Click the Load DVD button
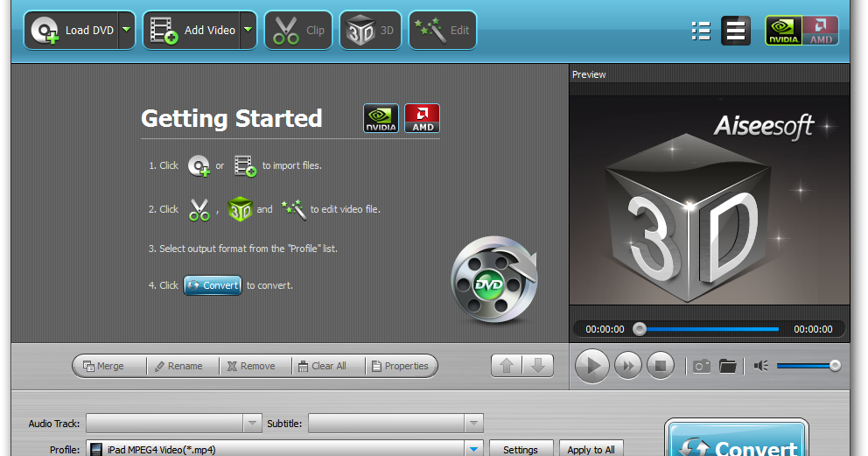The height and width of the screenshot is (456, 868). point(72,31)
